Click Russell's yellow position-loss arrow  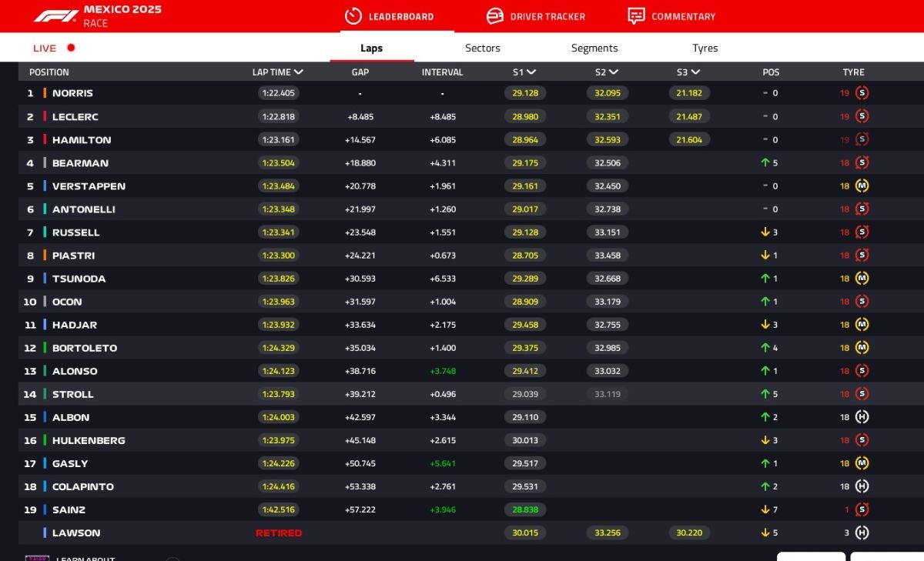765,232
